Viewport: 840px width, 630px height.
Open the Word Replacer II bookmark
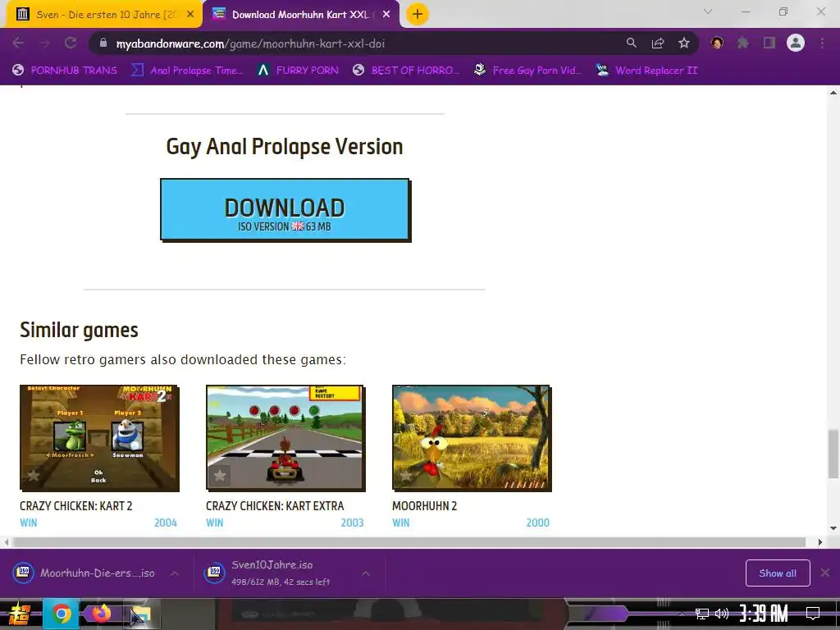tap(647, 71)
